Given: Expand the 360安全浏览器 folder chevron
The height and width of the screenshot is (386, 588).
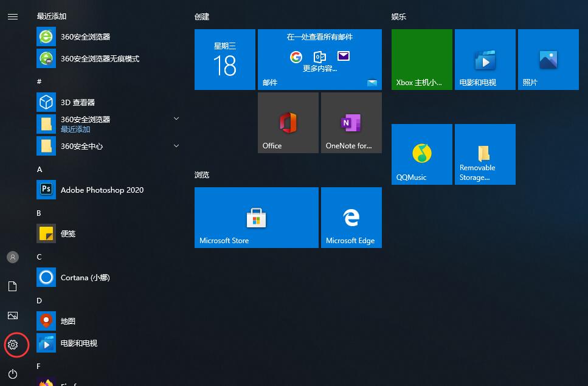Looking at the screenshot, I should click(x=176, y=119).
